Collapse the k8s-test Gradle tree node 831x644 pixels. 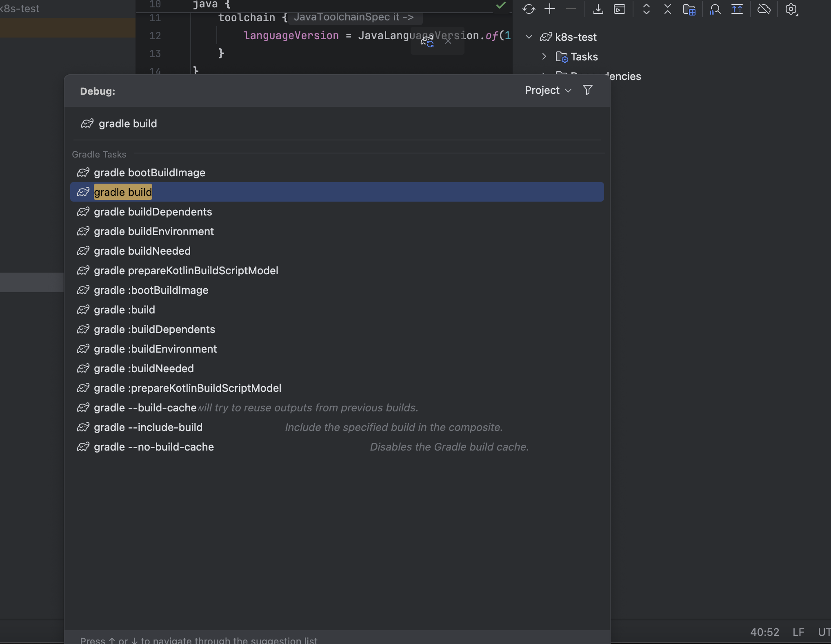click(x=529, y=37)
